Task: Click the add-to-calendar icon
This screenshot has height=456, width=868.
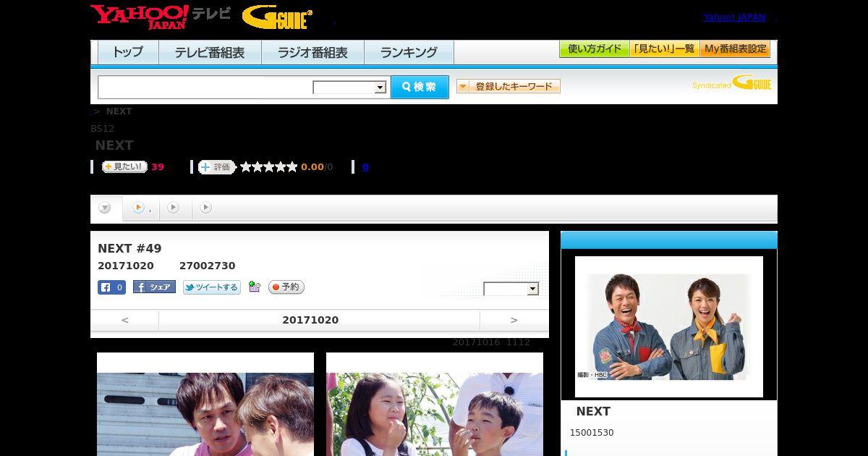Action: (254, 287)
